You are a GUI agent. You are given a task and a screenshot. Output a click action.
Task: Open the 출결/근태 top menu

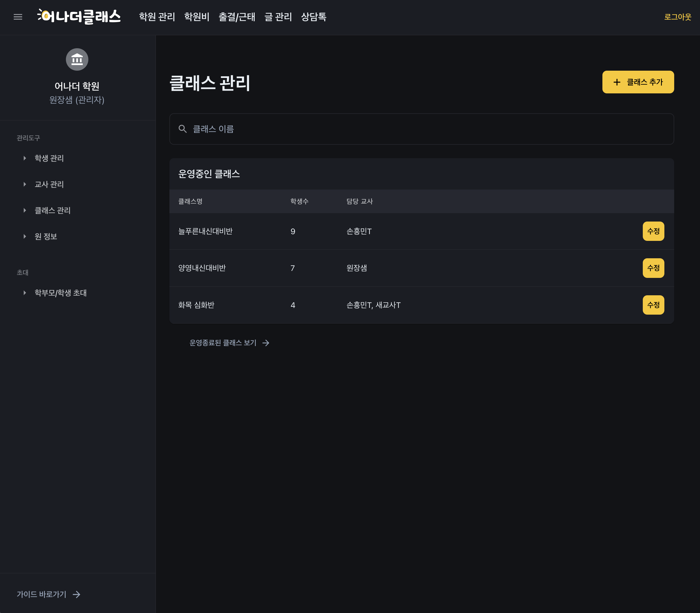click(x=237, y=17)
